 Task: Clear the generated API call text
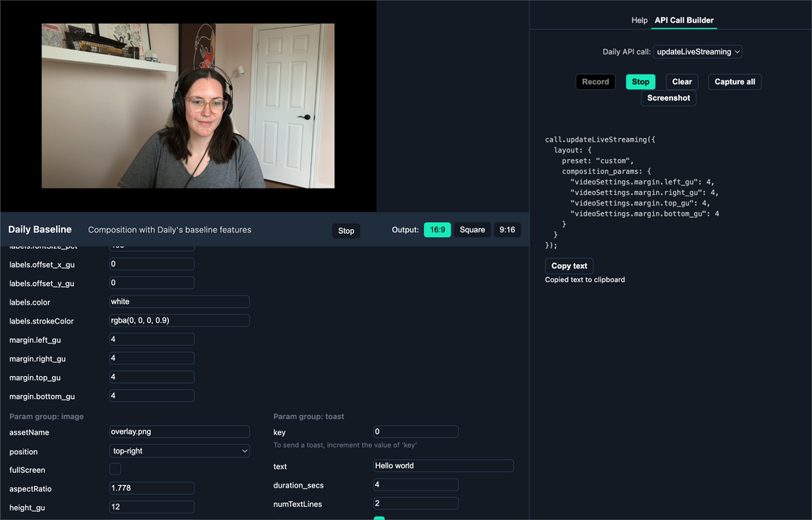coord(681,81)
